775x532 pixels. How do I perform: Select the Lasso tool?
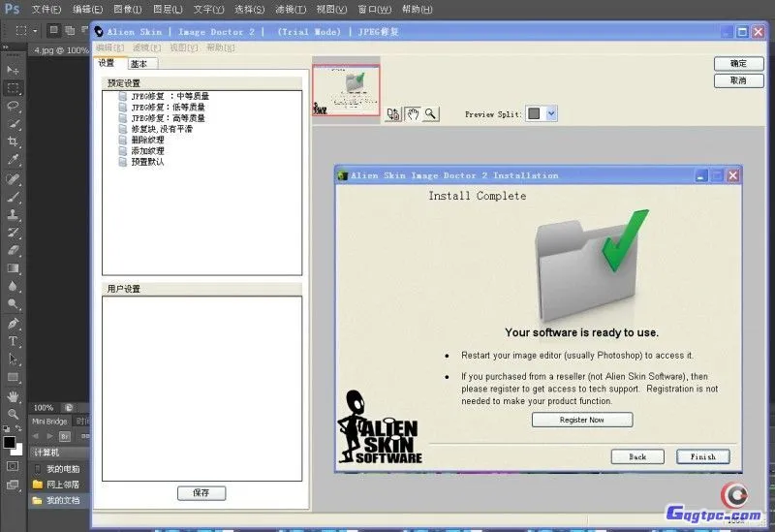pos(13,106)
